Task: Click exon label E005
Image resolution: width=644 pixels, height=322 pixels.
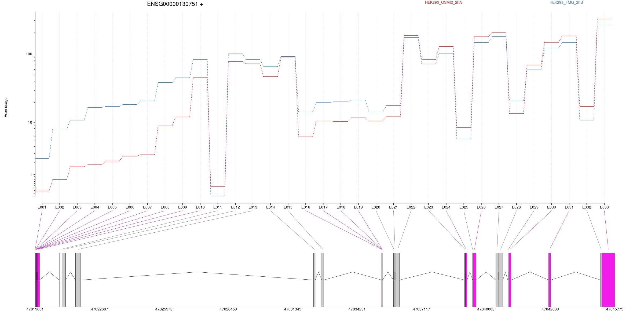Action: coord(112,207)
